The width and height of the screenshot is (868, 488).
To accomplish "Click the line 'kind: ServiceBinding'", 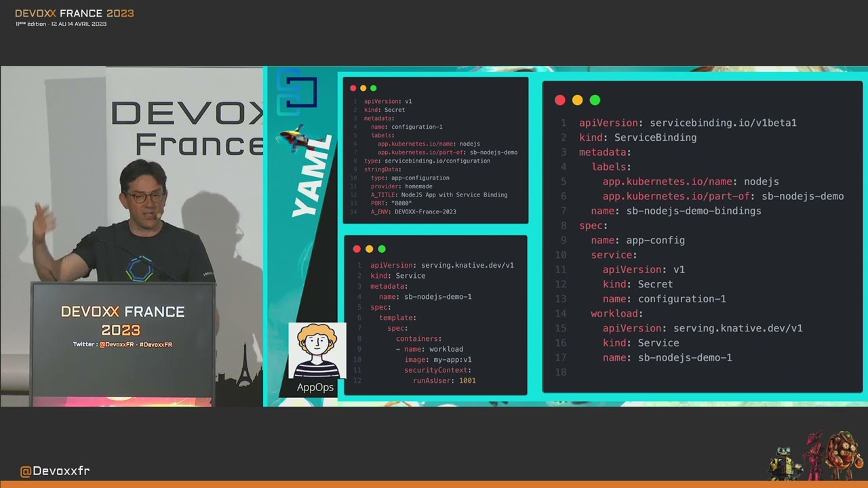I will pyautogui.click(x=637, y=138).
